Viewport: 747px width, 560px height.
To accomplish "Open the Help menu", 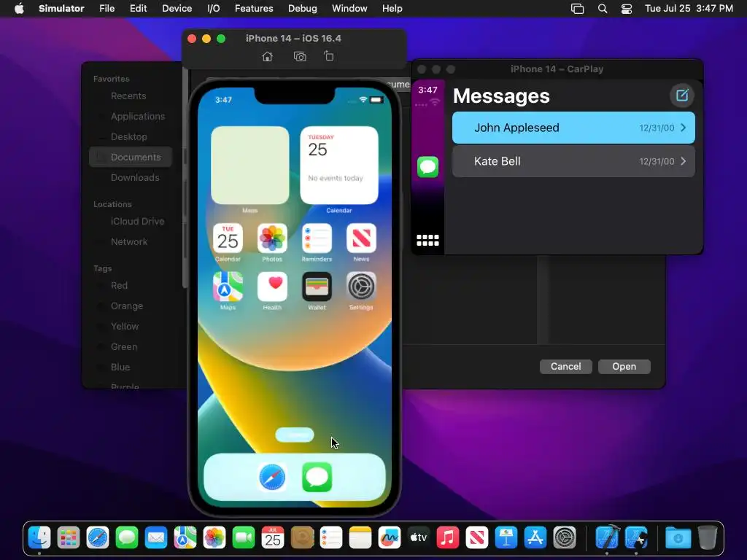I will [x=392, y=9].
